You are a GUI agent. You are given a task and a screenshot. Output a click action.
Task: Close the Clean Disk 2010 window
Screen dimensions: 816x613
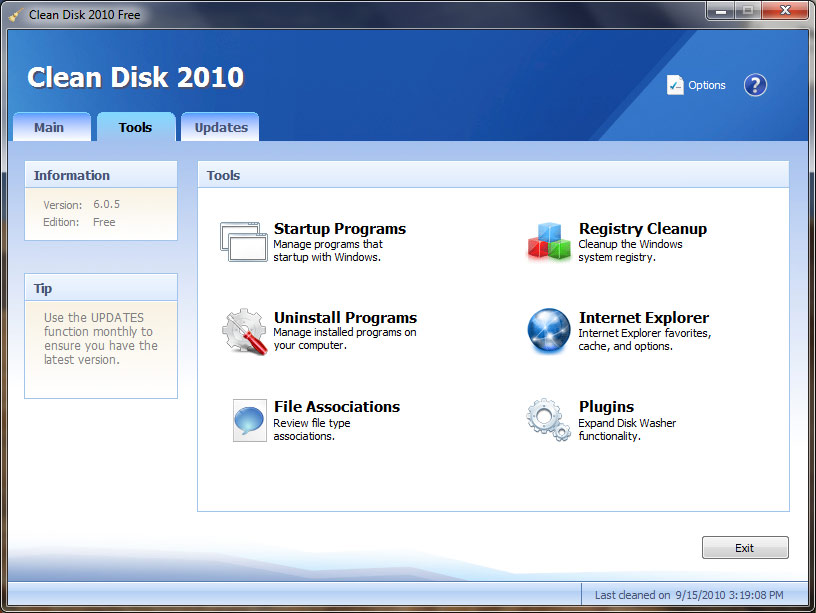tap(785, 10)
